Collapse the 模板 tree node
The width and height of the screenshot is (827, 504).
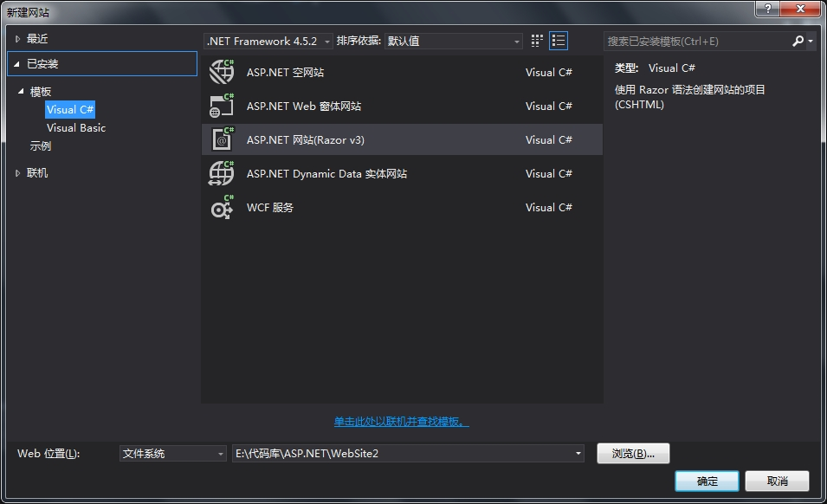coord(21,91)
